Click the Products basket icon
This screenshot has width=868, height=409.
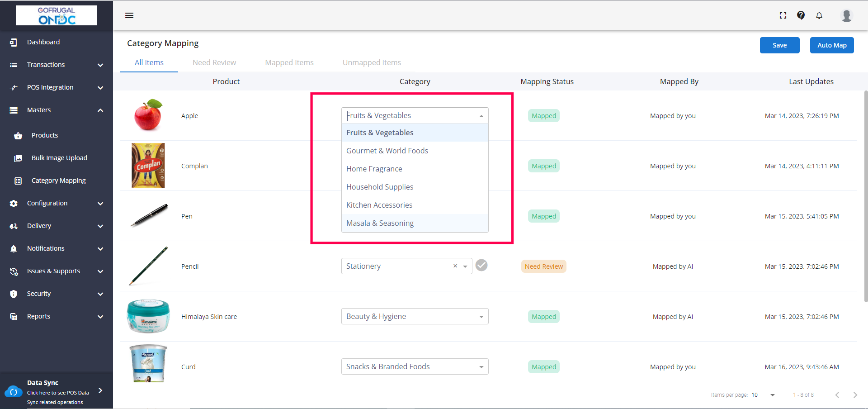coord(18,136)
